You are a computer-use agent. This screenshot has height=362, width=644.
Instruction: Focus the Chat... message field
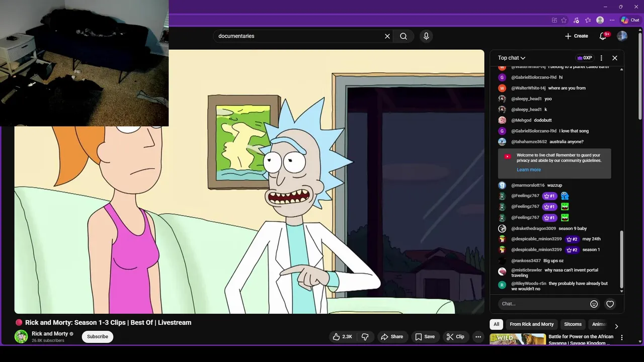pos(543,304)
